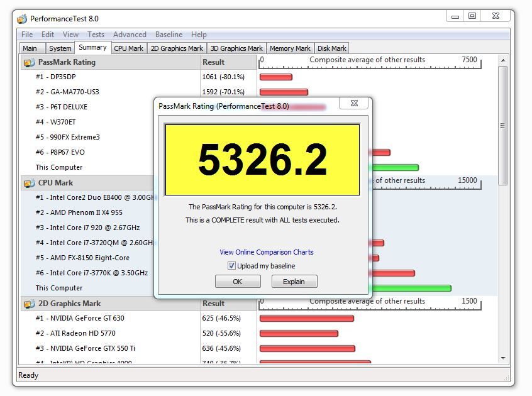Select the #4 - W370ET row
Viewport: 532px width, 396px height.
55,122
